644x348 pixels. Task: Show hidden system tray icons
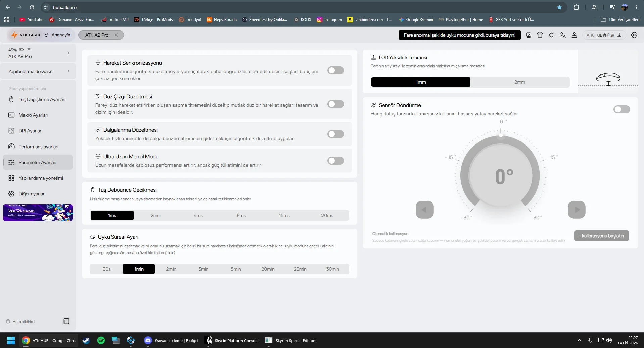579,341
